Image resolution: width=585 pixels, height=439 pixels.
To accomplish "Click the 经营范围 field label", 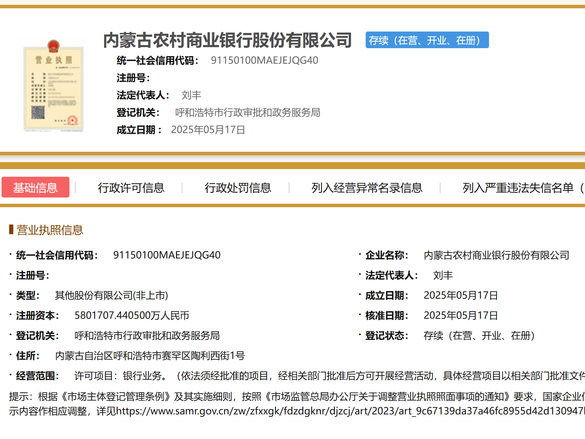I will click(x=37, y=376).
